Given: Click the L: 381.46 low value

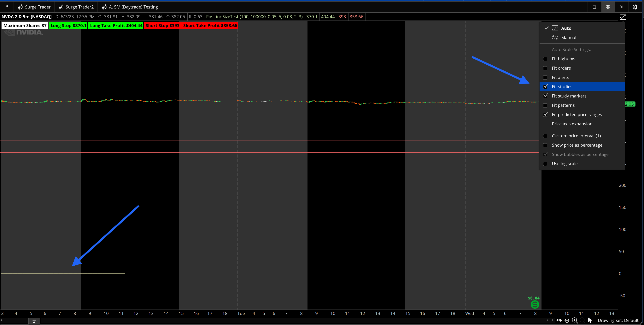Looking at the screenshot, I should 153,17.
